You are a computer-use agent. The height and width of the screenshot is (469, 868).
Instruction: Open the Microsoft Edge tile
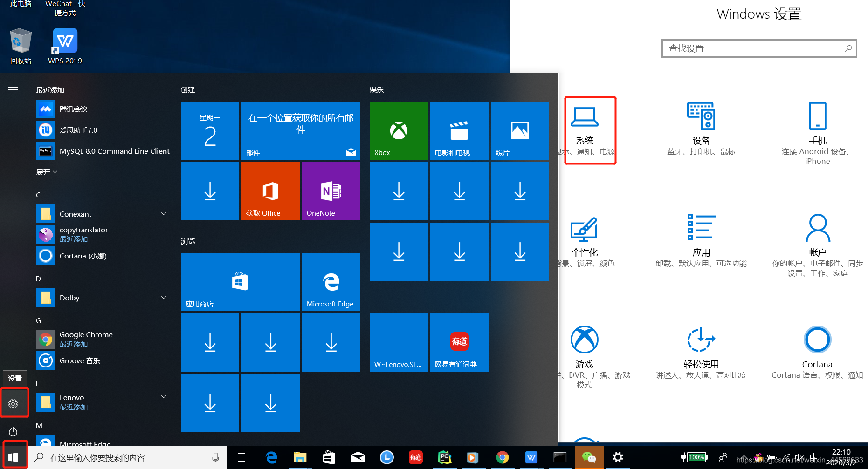click(x=331, y=282)
